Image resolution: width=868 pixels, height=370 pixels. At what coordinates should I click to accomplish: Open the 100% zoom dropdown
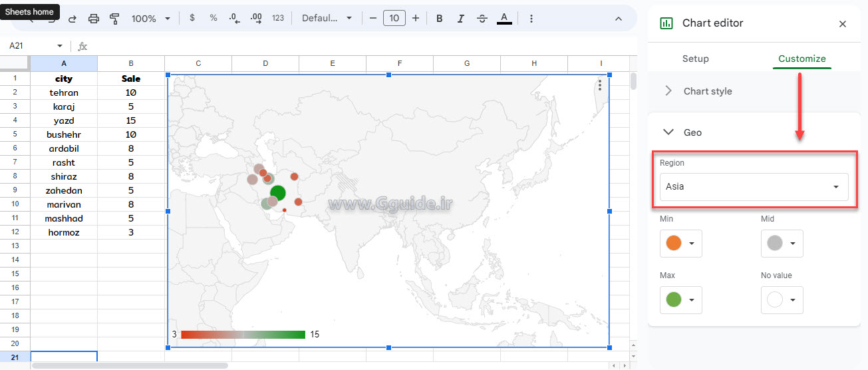pyautogui.click(x=150, y=19)
